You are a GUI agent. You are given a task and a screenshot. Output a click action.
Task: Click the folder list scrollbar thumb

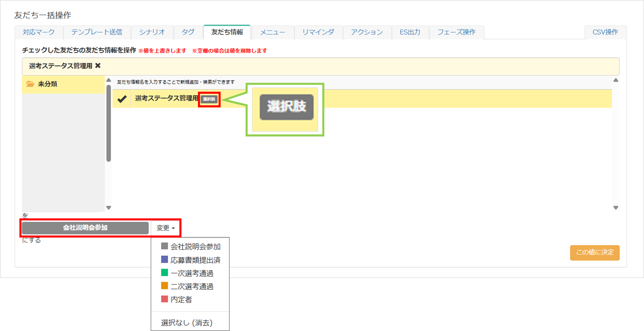109,123
